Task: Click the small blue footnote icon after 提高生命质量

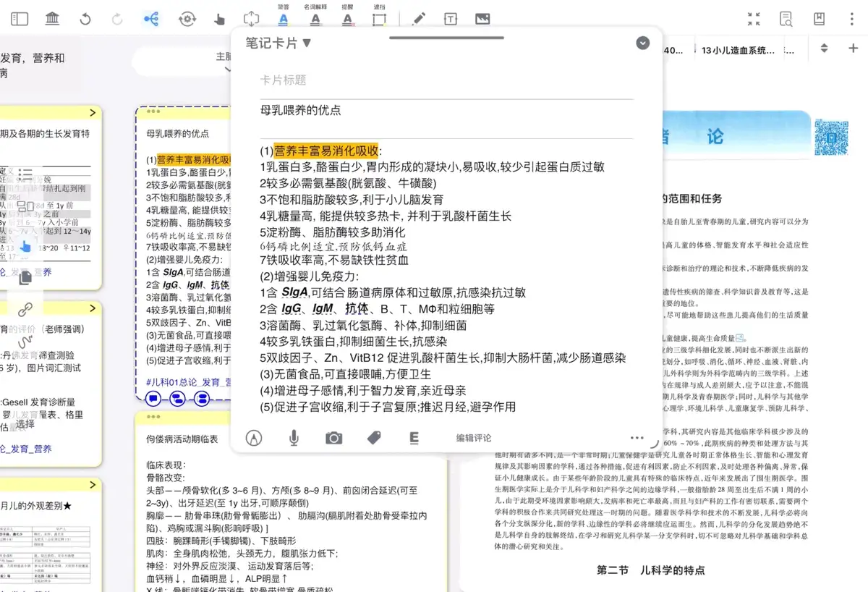Action: 741,338
